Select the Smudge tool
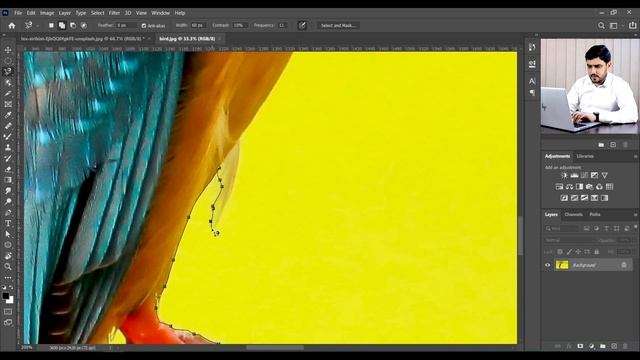 [x=8, y=191]
